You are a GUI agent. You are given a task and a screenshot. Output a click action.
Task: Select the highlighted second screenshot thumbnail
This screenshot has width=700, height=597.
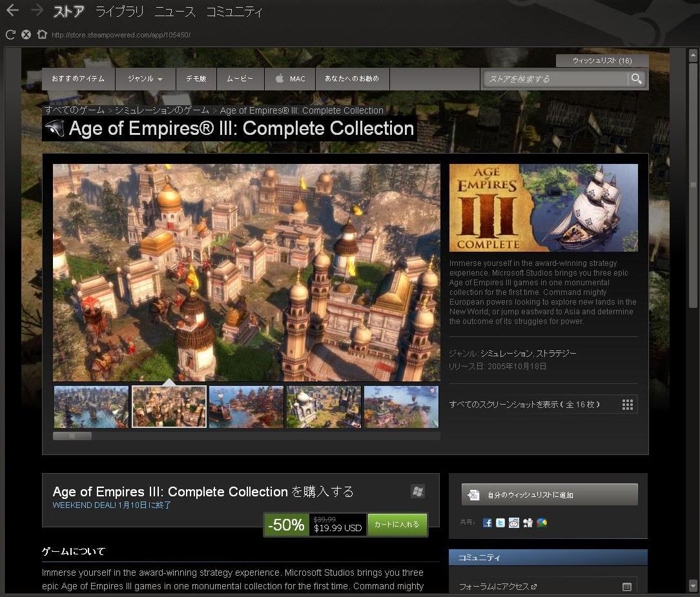169,407
